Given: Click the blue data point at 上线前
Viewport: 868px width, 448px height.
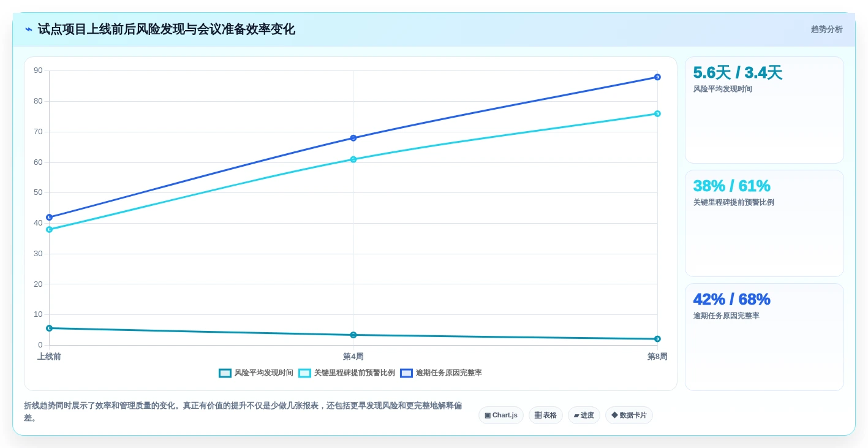Looking at the screenshot, I should [49, 217].
